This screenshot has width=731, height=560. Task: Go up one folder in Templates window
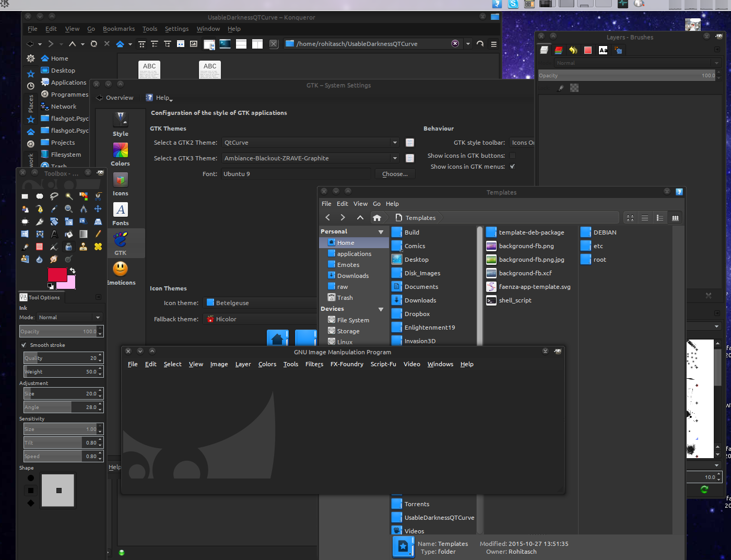pyautogui.click(x=360, y=218)
